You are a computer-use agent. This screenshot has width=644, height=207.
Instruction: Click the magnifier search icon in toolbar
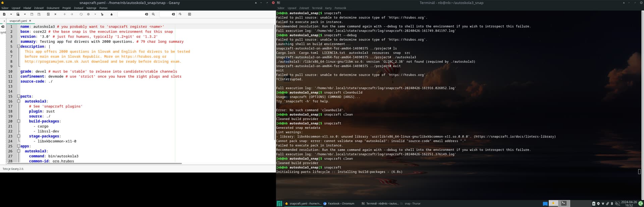[x=153, y=14]
